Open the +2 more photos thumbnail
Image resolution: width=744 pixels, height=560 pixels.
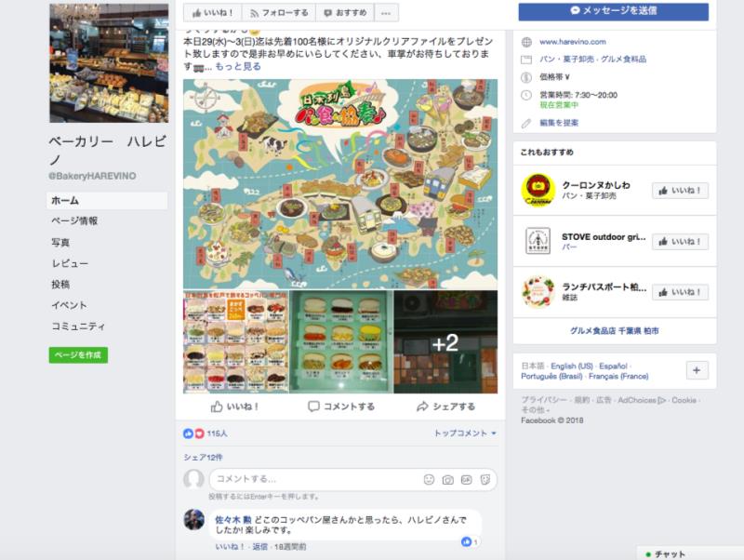coord(445,342)
